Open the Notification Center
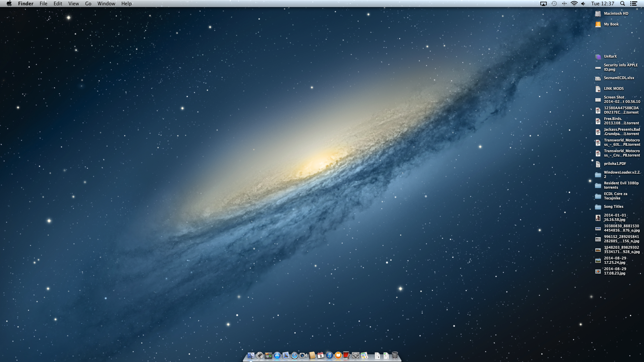This screenshot has width=644, height=362. pos(634,4)
